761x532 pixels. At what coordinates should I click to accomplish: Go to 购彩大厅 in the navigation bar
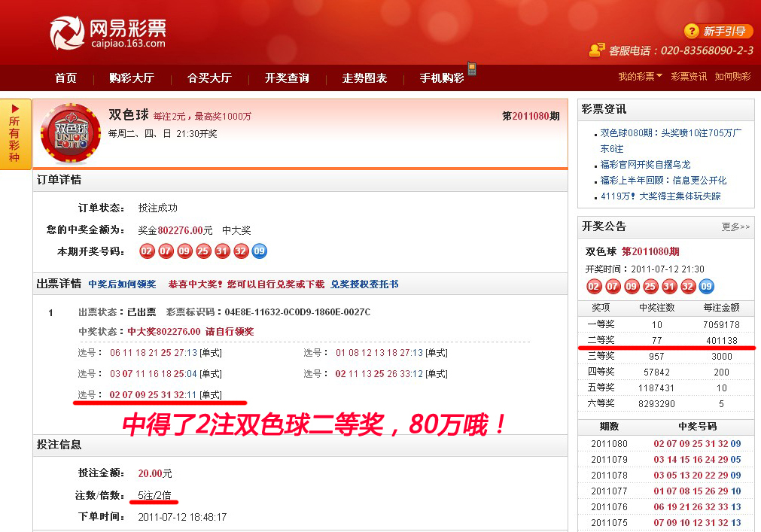(x=131, y=78)
